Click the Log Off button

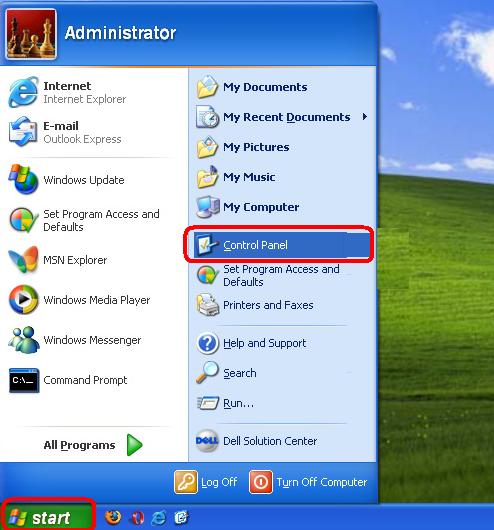click(x=206, y=482)
